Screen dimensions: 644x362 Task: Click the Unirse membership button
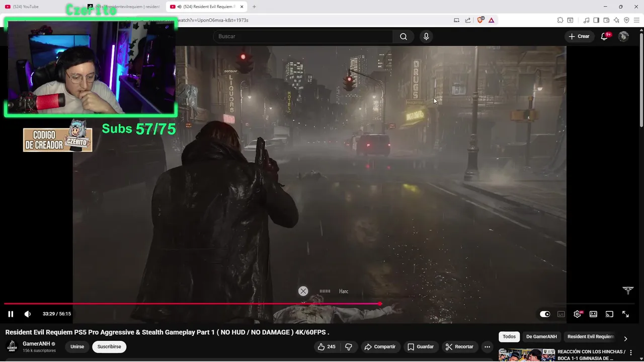[77, 346]
